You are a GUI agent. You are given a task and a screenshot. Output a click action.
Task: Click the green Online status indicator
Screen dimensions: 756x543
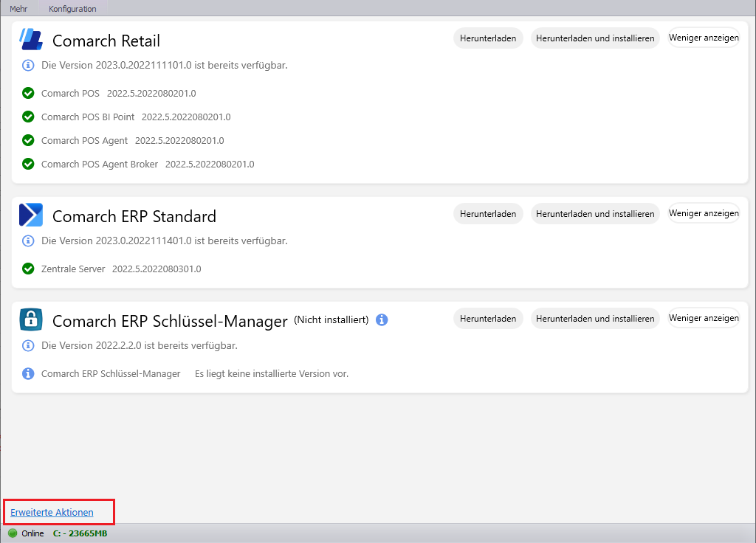pyautogui.click(x=13, y=533)
